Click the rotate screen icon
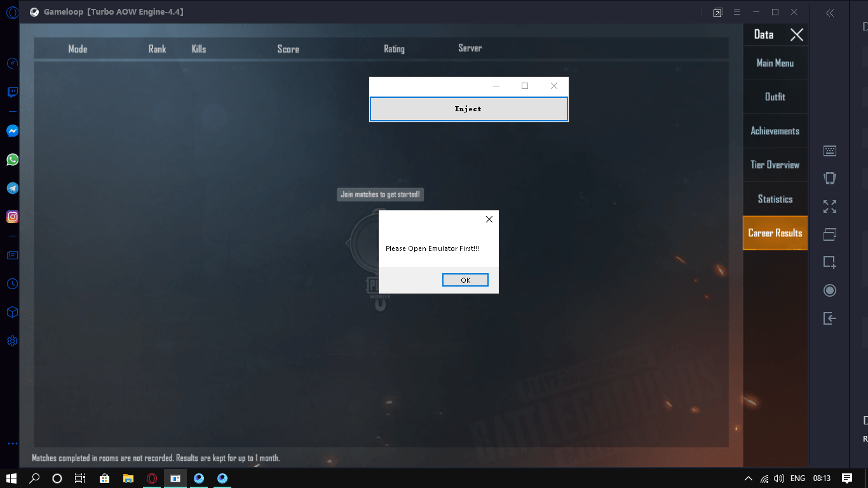 829,179
